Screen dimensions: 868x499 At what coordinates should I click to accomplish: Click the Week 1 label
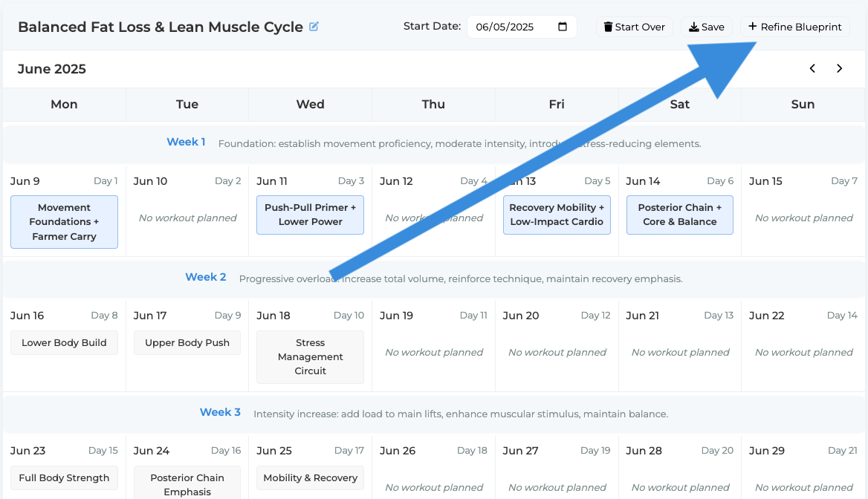186,142
